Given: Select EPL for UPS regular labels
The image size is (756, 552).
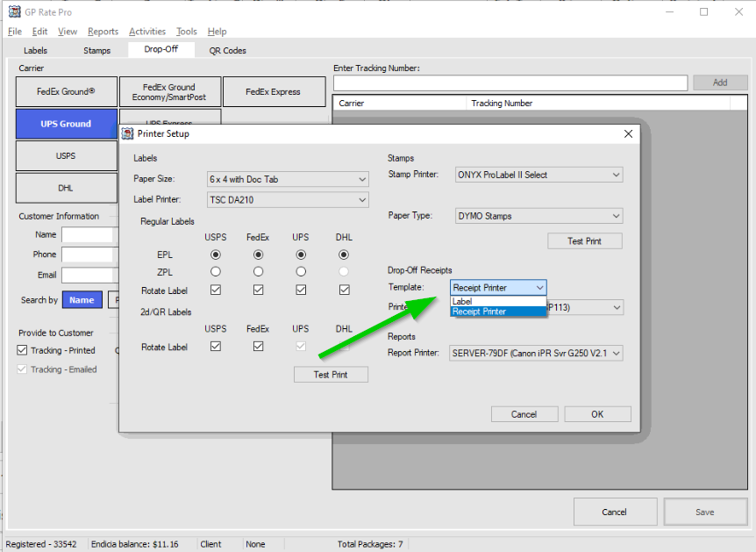Looking at the screenshot, I should click(x=301, y=254).
